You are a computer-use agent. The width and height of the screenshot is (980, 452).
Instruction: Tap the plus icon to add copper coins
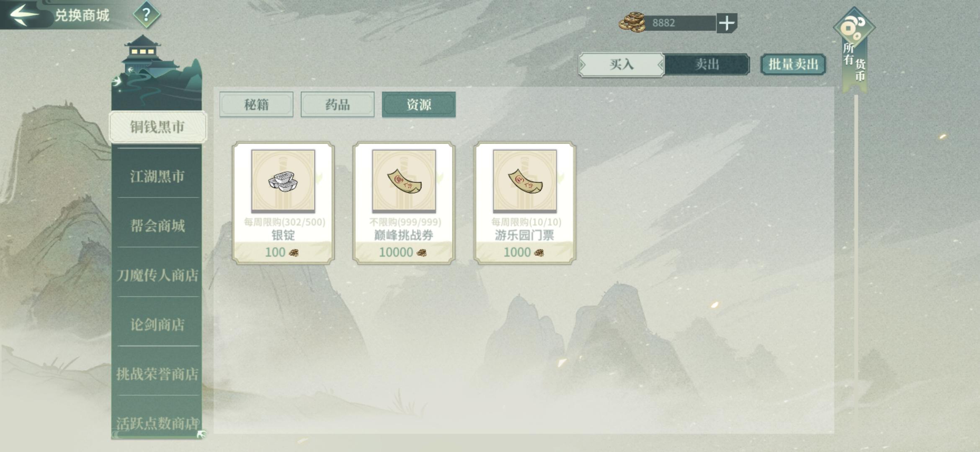(727, 23)
